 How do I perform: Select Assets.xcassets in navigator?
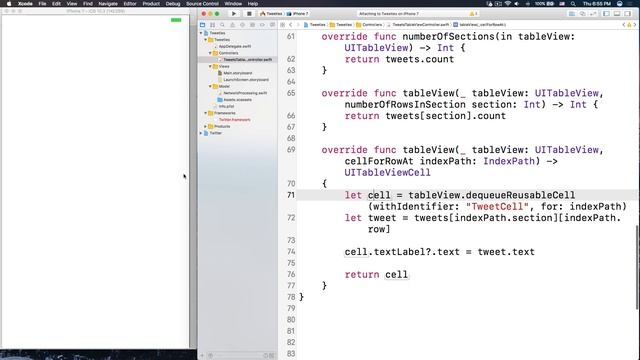pos(238,100)
